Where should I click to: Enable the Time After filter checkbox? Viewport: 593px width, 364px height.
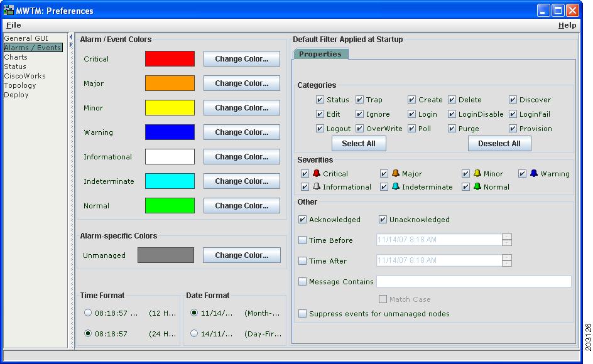(302, 261)
